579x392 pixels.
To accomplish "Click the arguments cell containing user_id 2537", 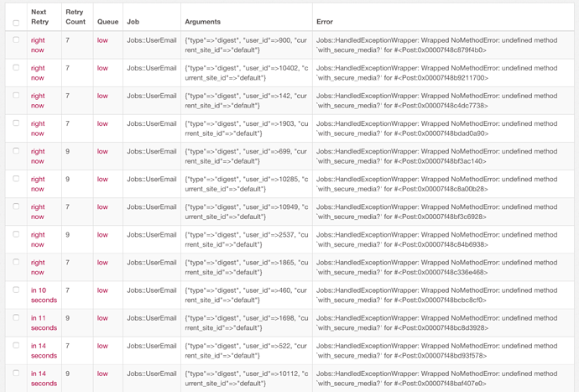I will (x=247, y=239).
